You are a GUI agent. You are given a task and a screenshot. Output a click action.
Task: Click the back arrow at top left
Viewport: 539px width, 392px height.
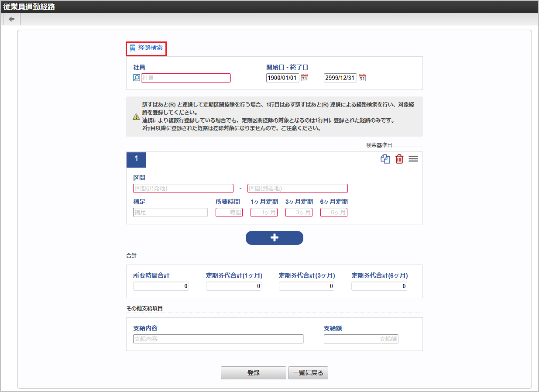click(11, 19)
